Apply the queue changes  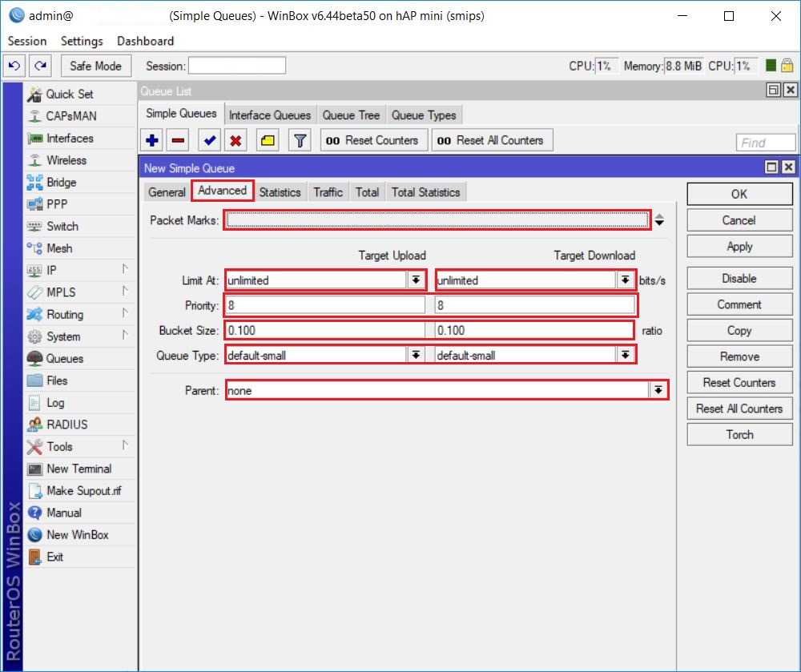click(738, 246)
